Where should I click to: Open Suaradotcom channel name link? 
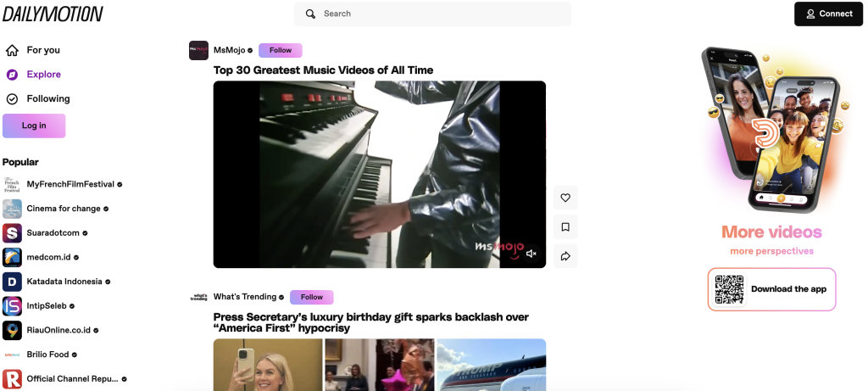53,233
